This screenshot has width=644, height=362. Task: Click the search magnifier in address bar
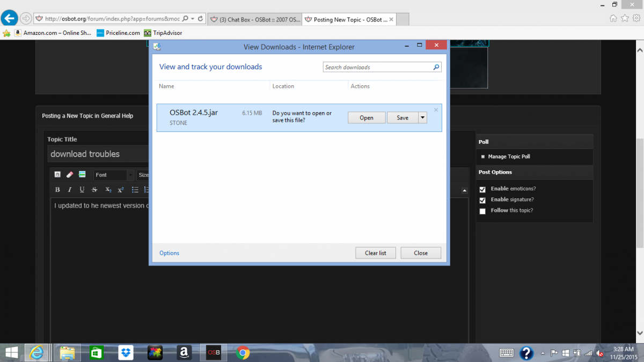click(x=185, y=19)
